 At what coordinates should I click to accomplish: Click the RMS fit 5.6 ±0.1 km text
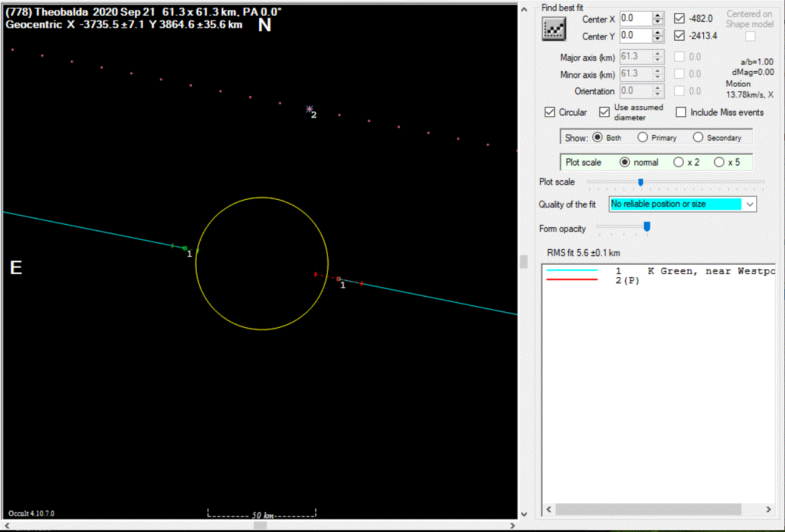pyautogui.click(x=584, y=253)
